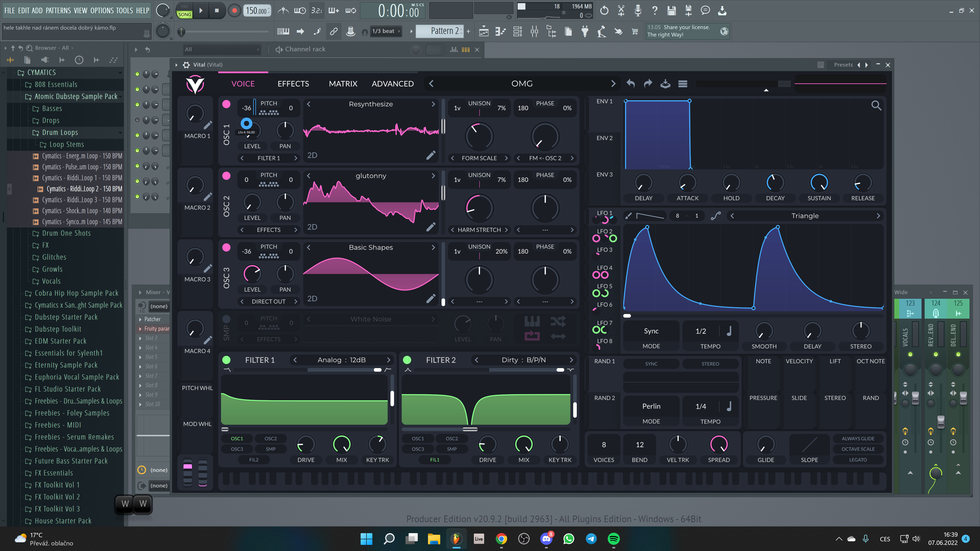Click the ENV 1 magnifier zoom icon
This screenshot has height=551, width=980.
click(876, 105)
